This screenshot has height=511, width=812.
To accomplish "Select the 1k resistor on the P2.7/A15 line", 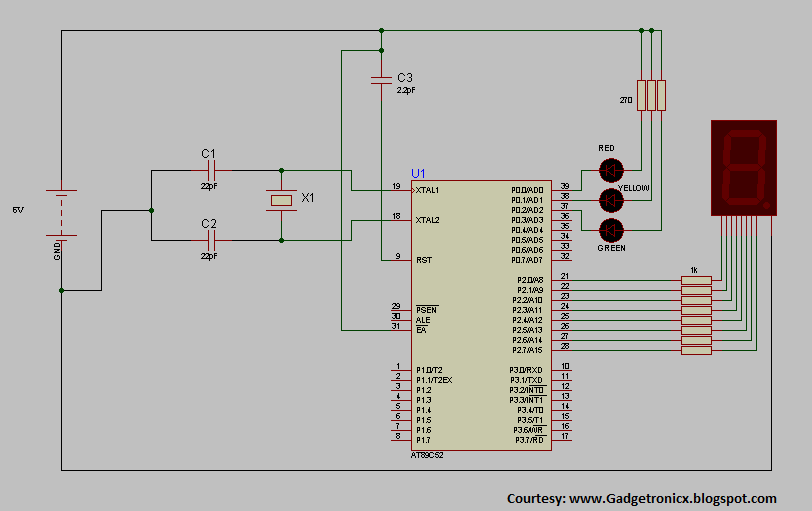I will (x=696, y=351).
